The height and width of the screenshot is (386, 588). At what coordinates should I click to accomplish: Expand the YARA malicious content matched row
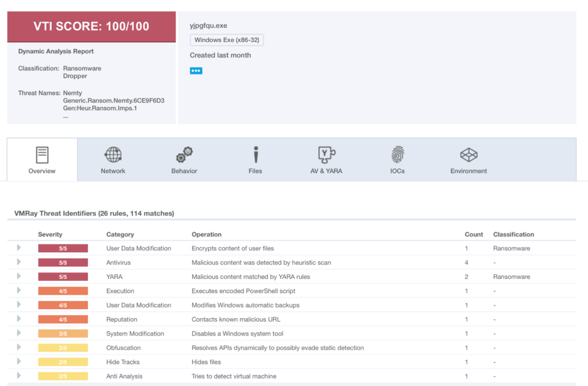point(18,276)
